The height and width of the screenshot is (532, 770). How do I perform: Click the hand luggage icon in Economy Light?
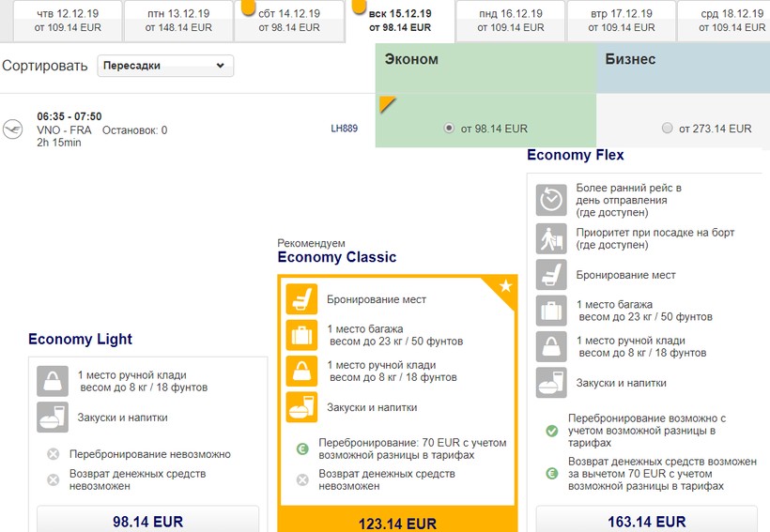tap(53, 380)
